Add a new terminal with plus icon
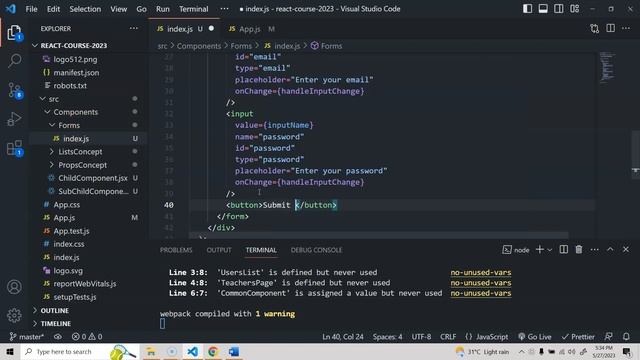 (540, 249)
